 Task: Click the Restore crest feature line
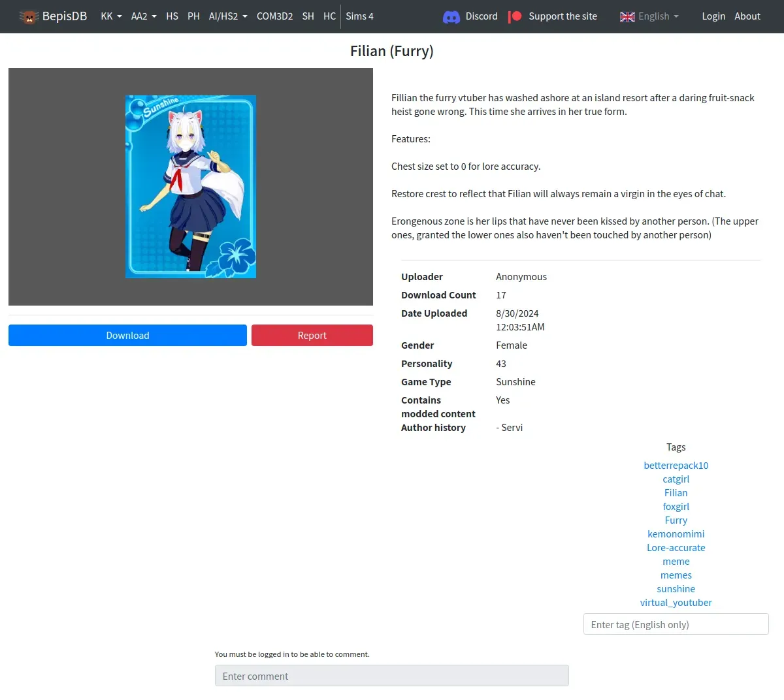click(x=559, y=194)
